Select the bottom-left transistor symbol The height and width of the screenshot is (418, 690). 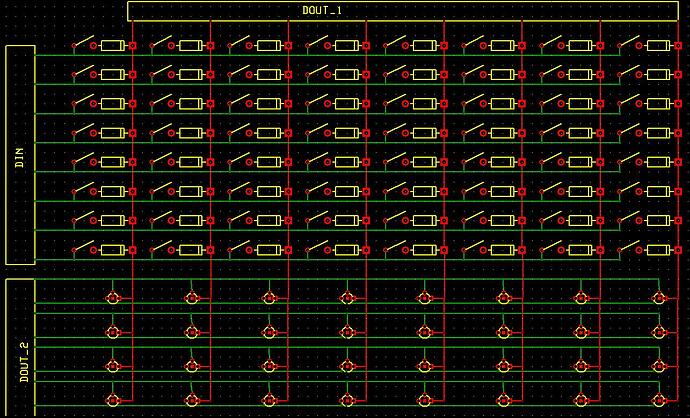tap(113, 400)
